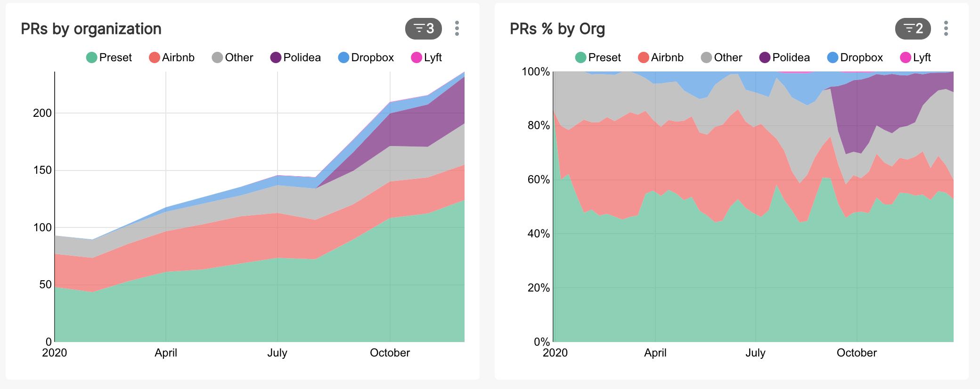The image size is (980, 389).
Task: Click the PRs by organization chart title
Action: (x=91, y=29)
